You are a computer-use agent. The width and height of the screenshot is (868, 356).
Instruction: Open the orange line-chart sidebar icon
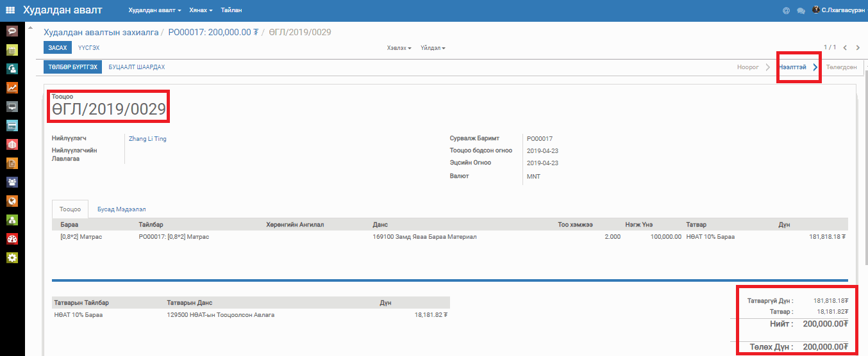[x=12, y=88]
